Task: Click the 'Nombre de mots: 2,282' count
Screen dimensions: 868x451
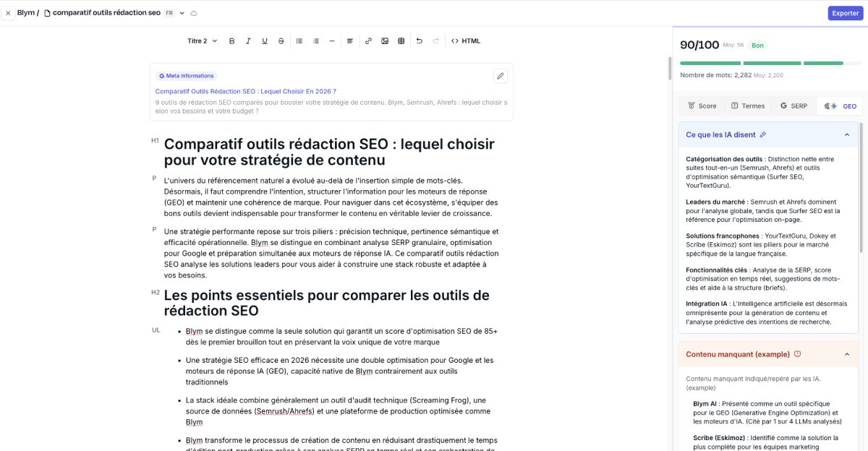Action: (716, 75)
